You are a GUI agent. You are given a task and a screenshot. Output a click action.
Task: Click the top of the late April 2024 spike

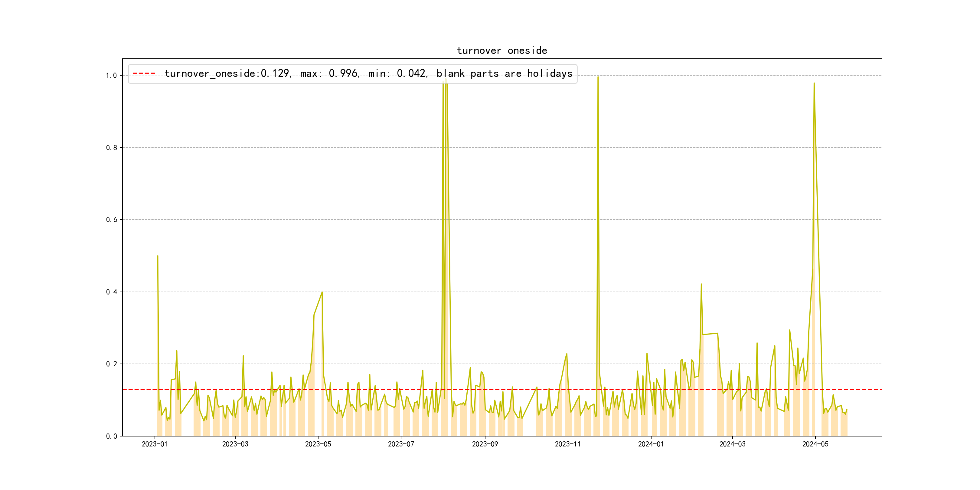tap(814, 83)
